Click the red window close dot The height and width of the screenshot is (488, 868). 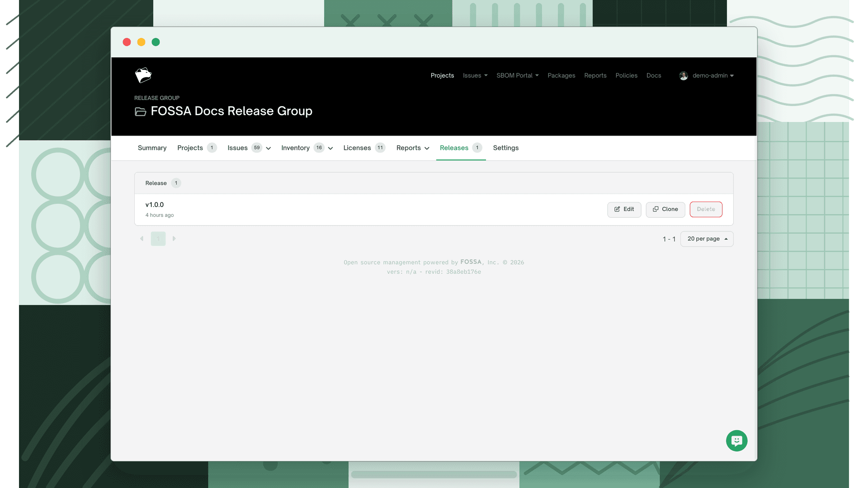[x=127, y=42]
